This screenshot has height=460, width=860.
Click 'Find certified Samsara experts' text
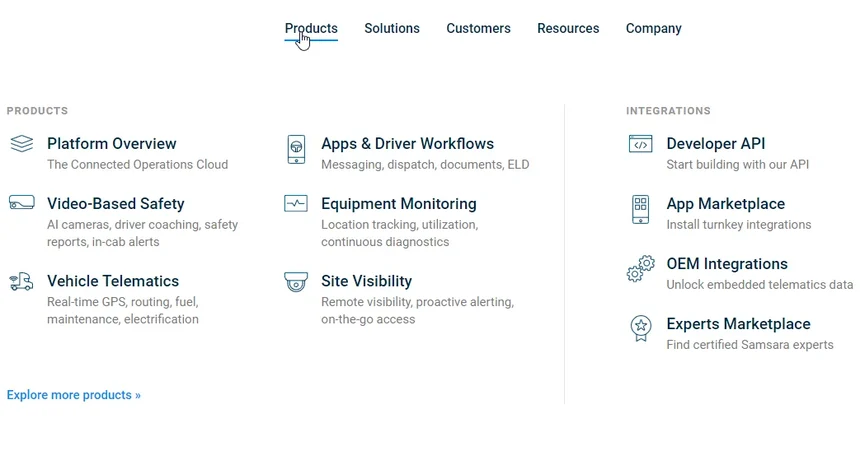(x=750, y=345)
